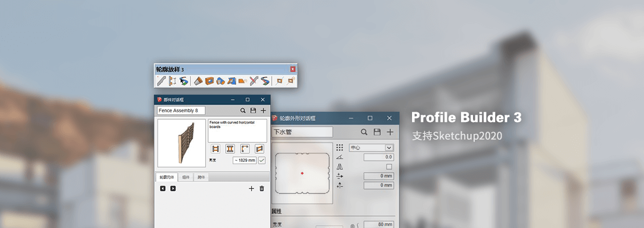Click the small orange profile shape icon

coord(243,81)
